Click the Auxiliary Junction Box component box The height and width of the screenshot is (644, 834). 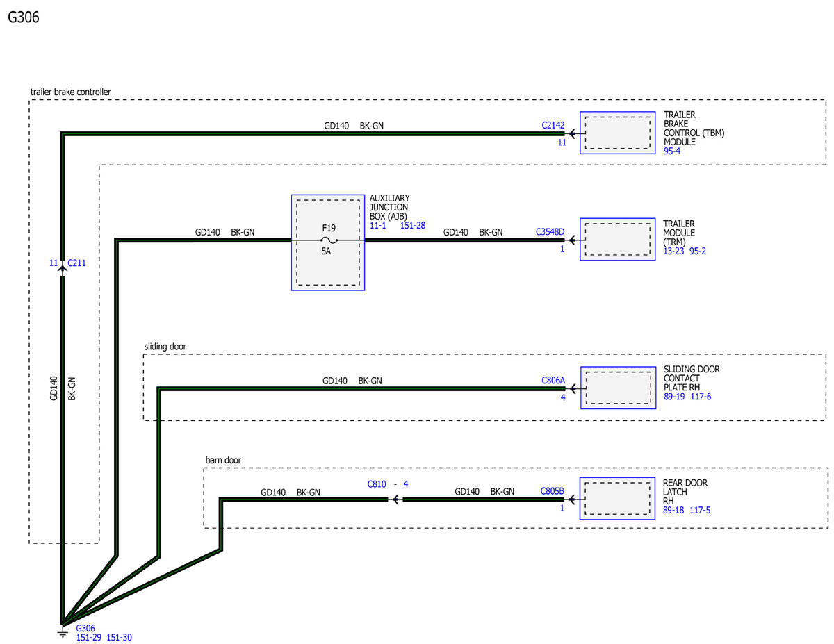(x=327, y=242)
